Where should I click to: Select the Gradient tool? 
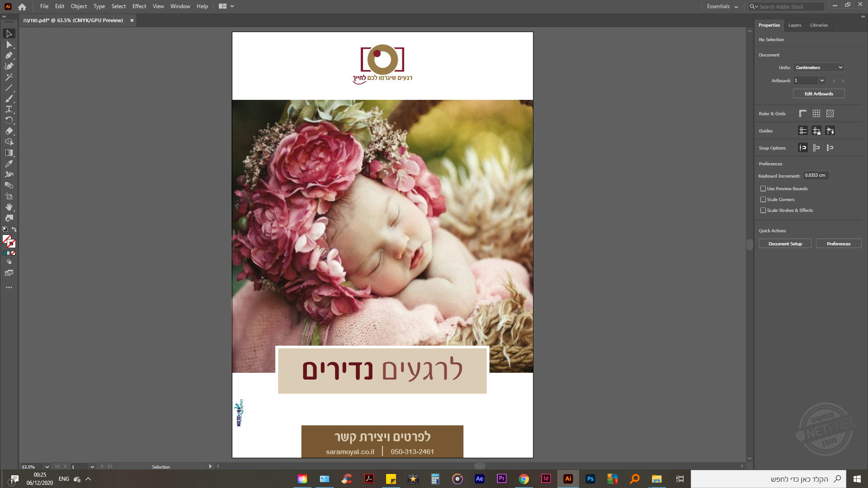[9, 153]
